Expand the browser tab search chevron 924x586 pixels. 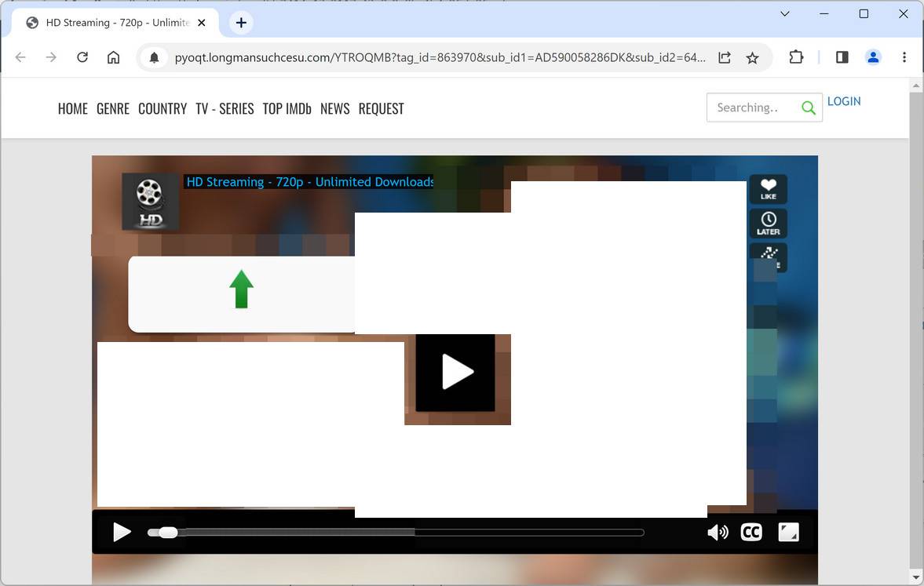[784, 13]
